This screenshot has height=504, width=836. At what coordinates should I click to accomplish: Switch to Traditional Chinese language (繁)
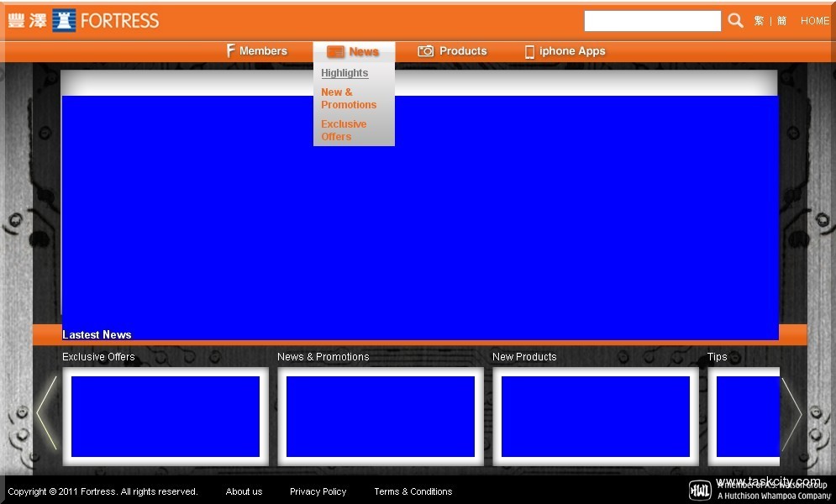point(759,21)
